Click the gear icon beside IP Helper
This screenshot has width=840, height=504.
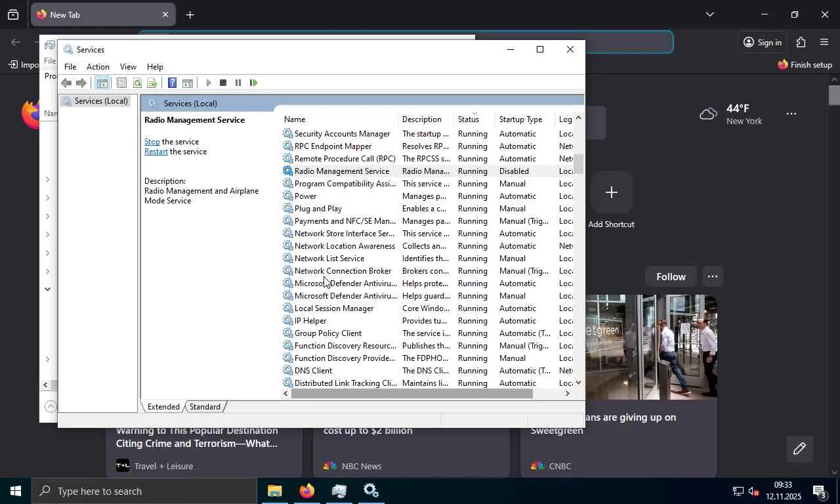coord(287,320)
